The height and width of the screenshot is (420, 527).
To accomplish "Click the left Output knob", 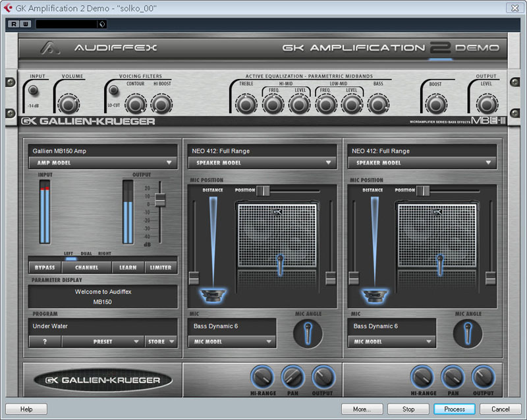I will pyautogui.click(x=323, y=377).
